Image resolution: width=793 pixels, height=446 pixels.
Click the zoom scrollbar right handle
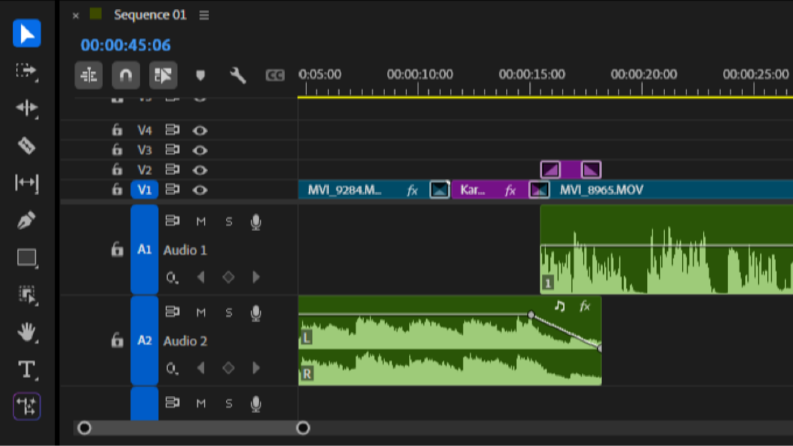[x=303, y=428]
